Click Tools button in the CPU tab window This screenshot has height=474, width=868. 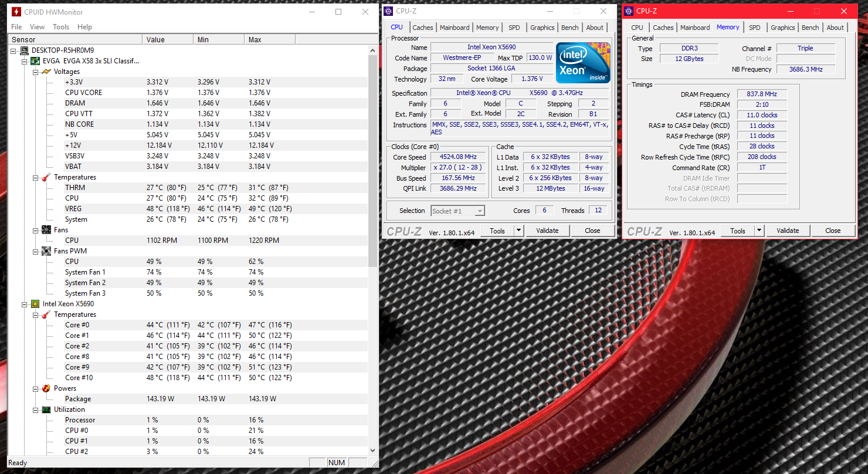tap(497, 231)
